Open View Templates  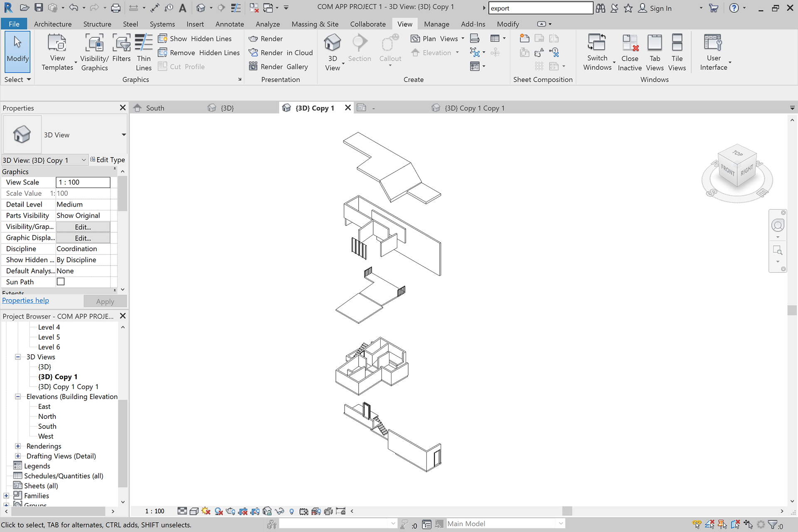point(57,53)
